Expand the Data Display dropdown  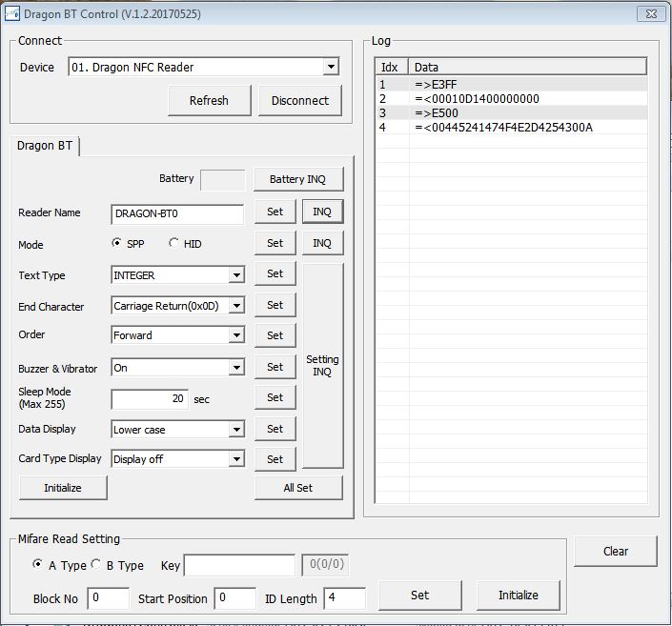pyautogui.click(x=236, y=430)
